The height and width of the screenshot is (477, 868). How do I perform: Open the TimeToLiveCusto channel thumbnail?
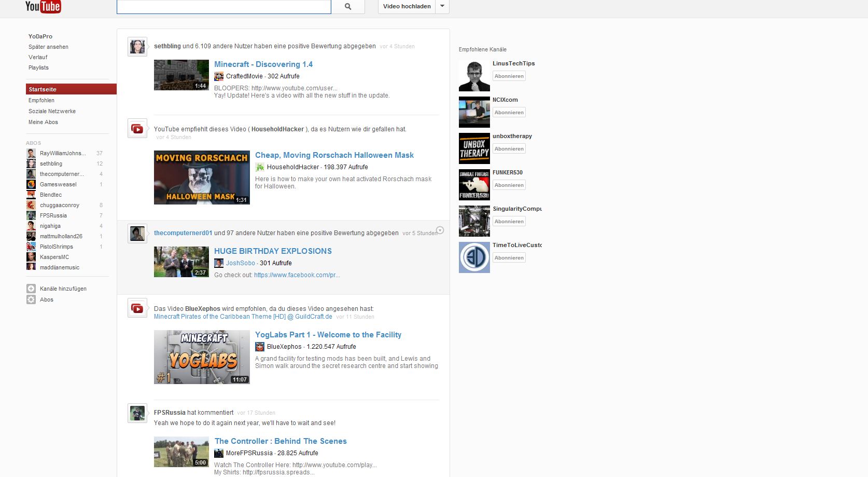click(x=474, y=257)
